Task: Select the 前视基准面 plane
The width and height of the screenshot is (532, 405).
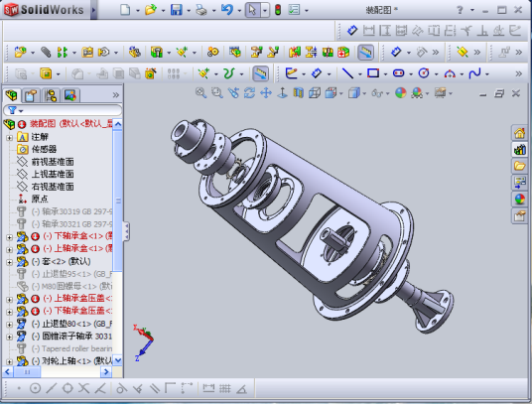Action: point(53,162)
